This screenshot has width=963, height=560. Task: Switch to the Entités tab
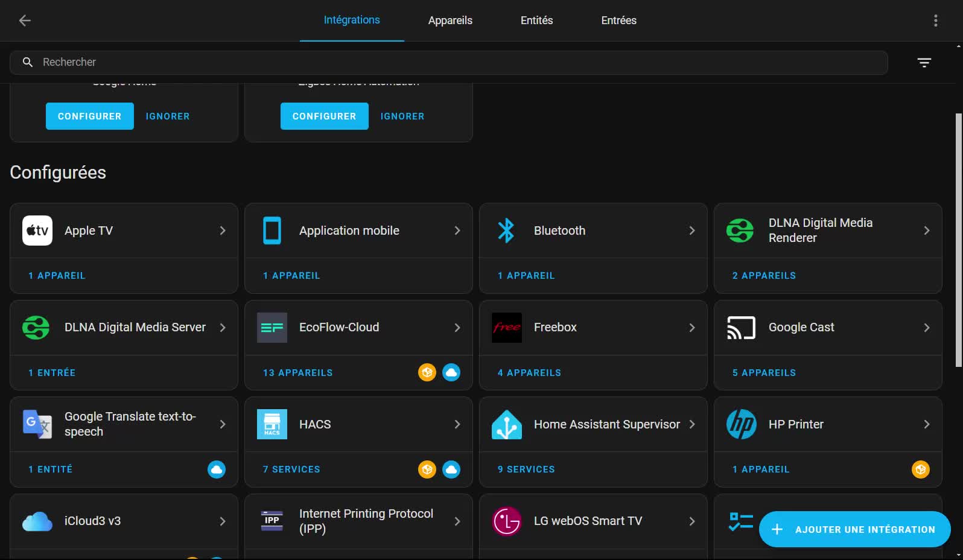(536, 21)
